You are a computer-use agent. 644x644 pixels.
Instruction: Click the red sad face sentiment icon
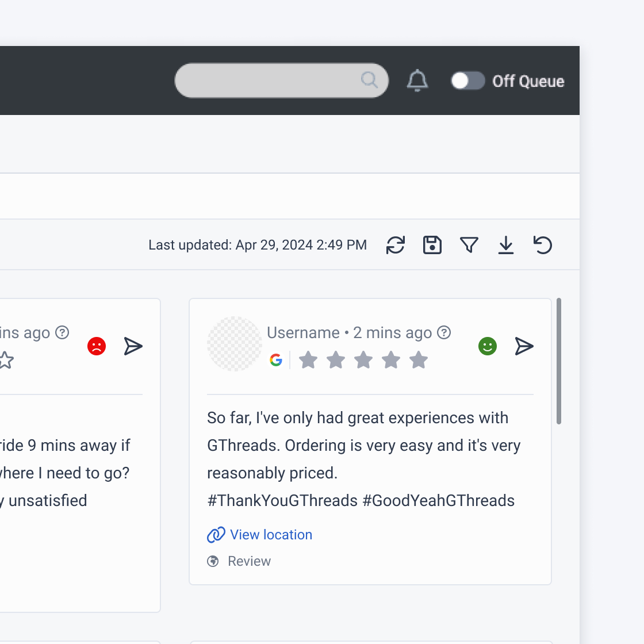point(97,346)
